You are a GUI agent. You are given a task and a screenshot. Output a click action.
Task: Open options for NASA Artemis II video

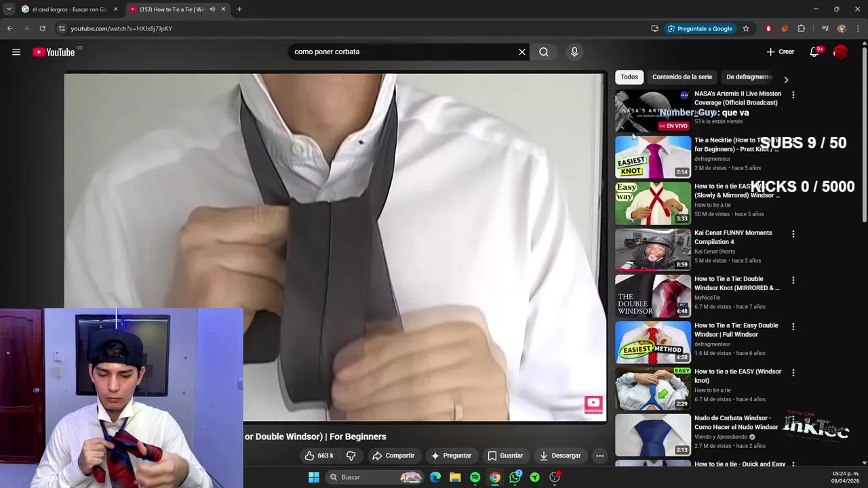(x=793, y=95)
